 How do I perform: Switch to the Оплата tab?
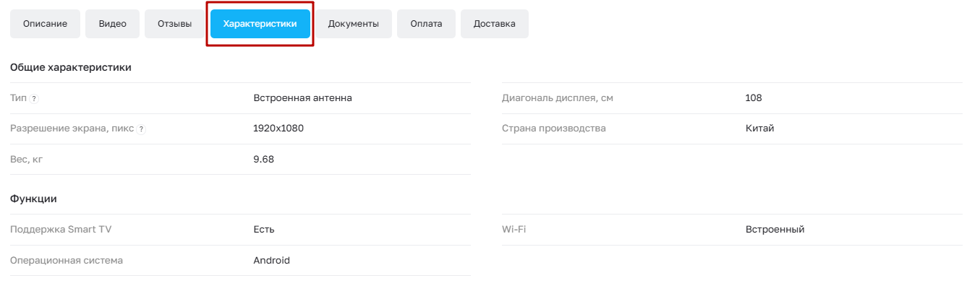(426, 24)
